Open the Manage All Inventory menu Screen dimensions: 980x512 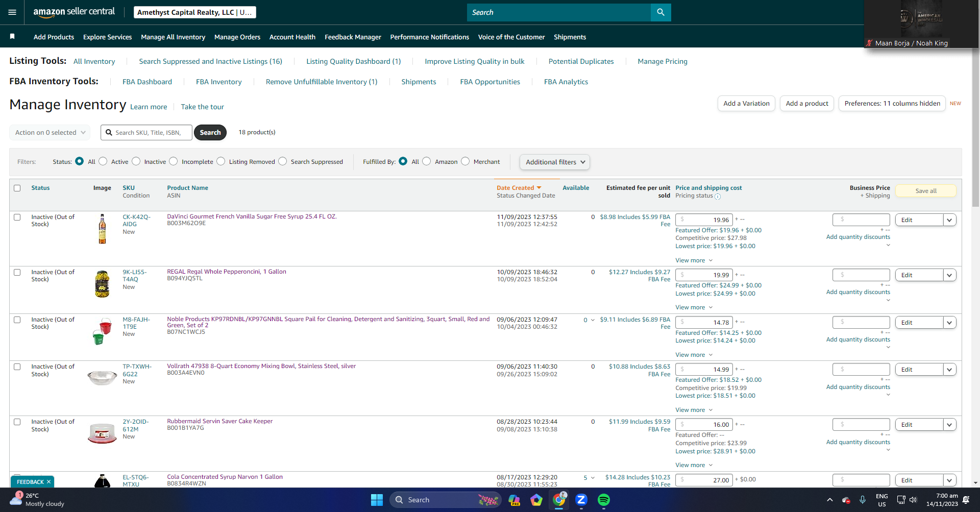coord(173,37)
